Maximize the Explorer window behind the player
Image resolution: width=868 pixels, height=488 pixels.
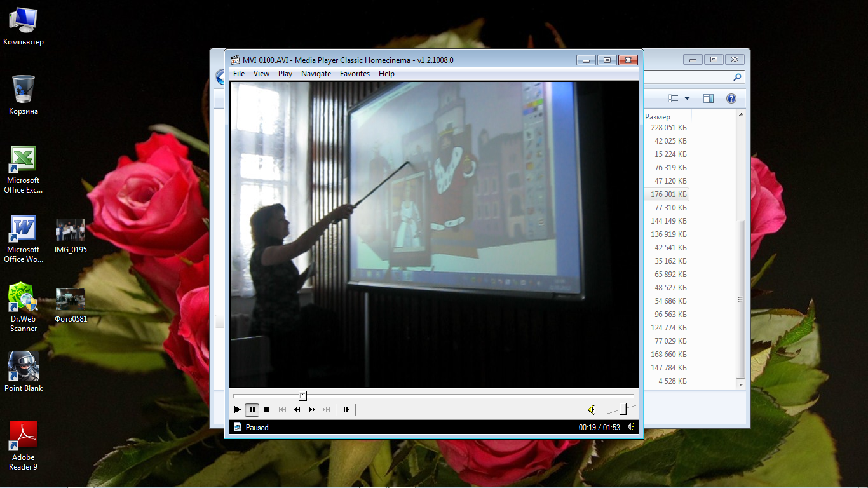714,60
